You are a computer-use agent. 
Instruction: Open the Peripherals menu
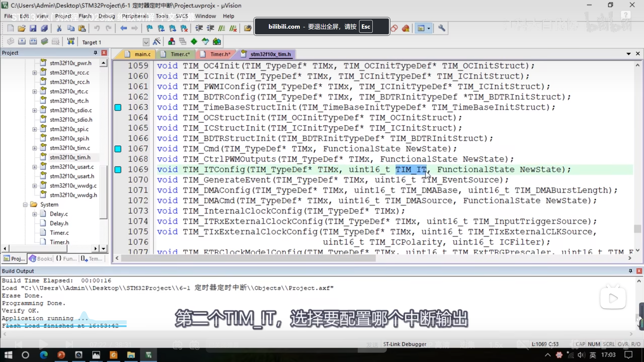coord(135,16)
